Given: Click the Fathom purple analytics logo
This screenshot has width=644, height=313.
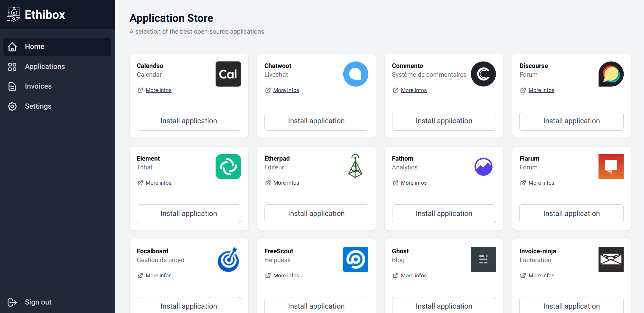Looking at the screenshot, I should click(483, 167).
